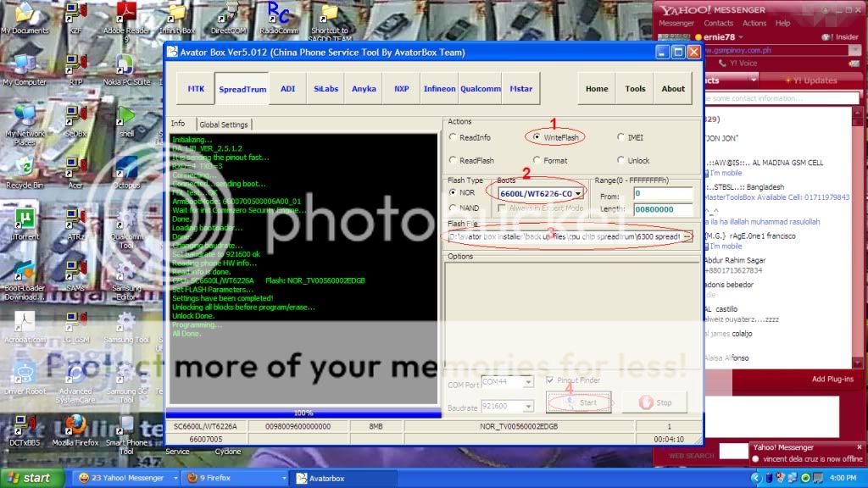Click the Range Length input field

click(662, 210)
